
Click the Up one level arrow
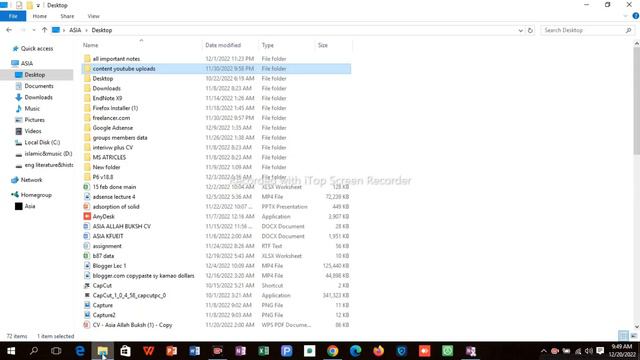(x=44, y=30)
